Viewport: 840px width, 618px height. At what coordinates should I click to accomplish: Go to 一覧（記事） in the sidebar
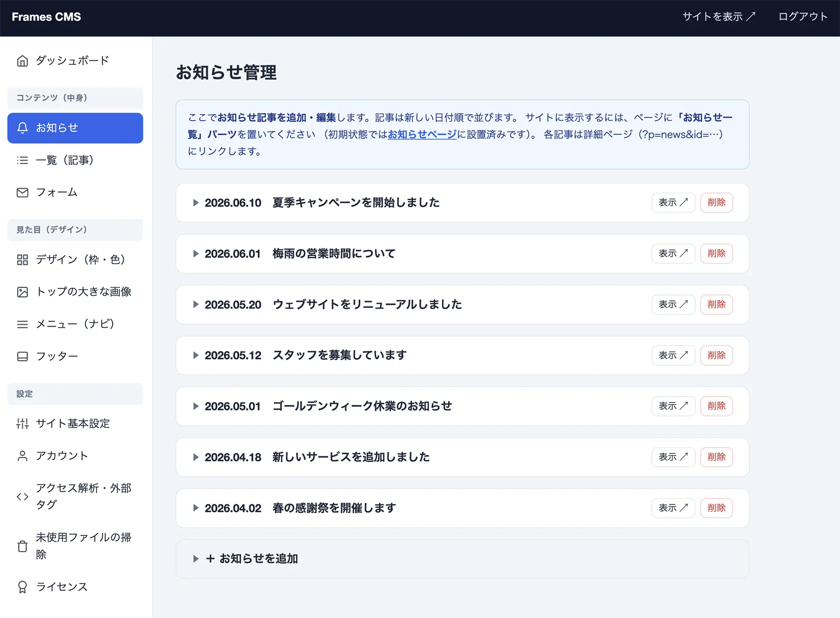[x=75, y=160]
